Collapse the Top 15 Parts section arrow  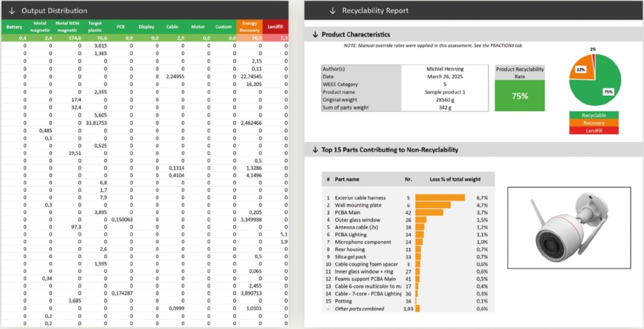(315, 150)
